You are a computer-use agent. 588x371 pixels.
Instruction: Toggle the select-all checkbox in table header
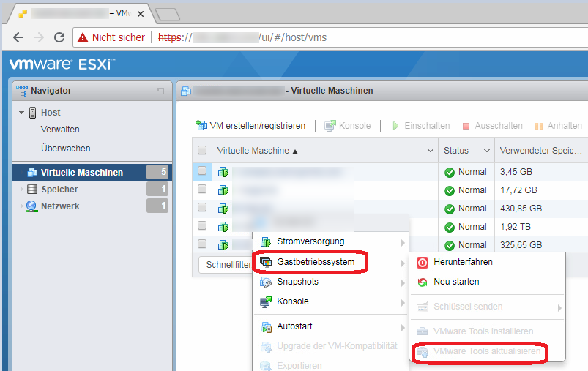click(202, 151)
